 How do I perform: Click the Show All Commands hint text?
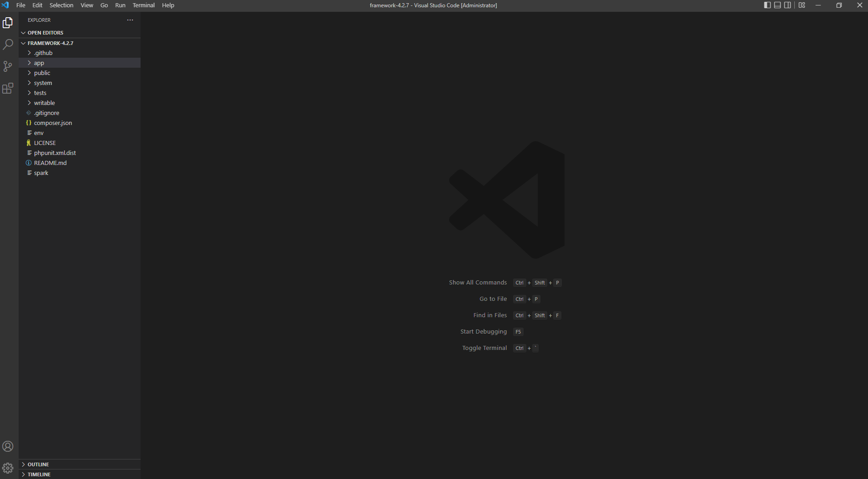[478, 283]
